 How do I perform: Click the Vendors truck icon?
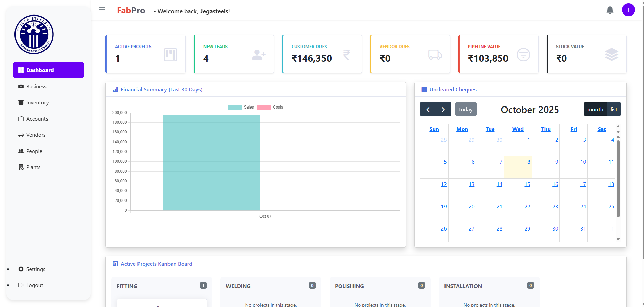click(21, 135)
